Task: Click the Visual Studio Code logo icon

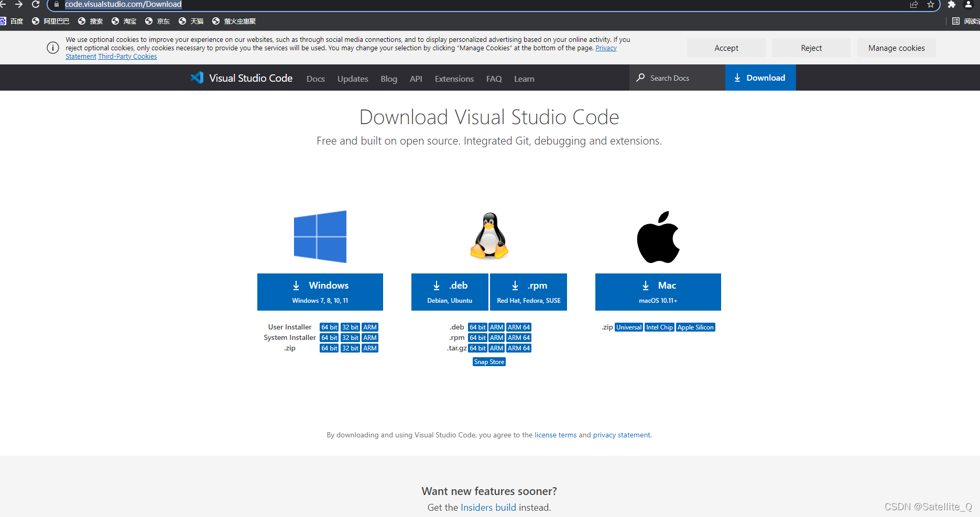Action: click(197, 78)
